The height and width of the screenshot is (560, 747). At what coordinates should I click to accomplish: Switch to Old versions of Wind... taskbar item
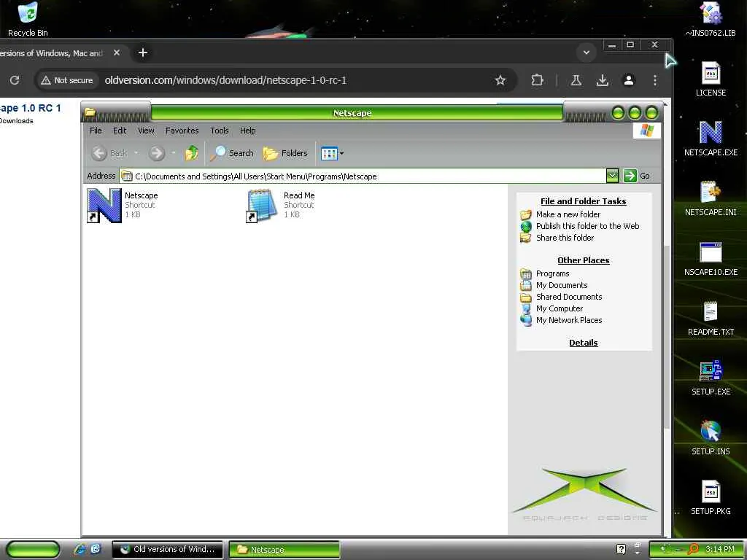[x=167, y=549]
